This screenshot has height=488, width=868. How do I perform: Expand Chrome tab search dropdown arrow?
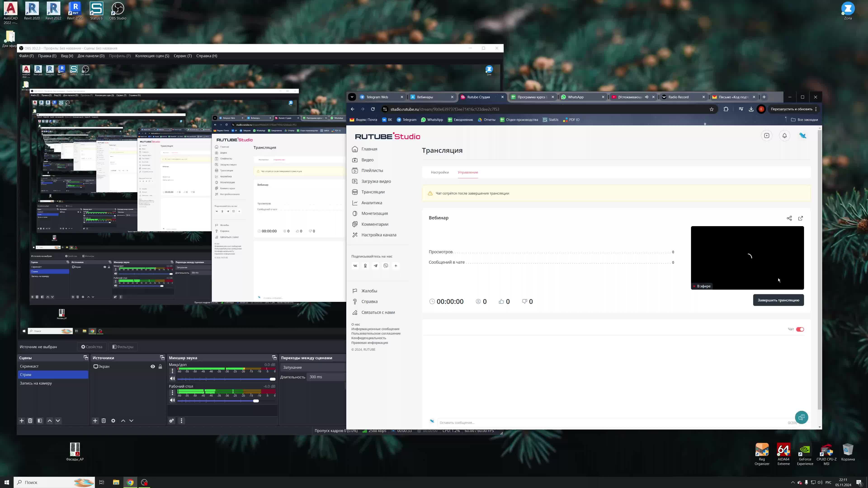pyautogui.click(x=352, y=97)
